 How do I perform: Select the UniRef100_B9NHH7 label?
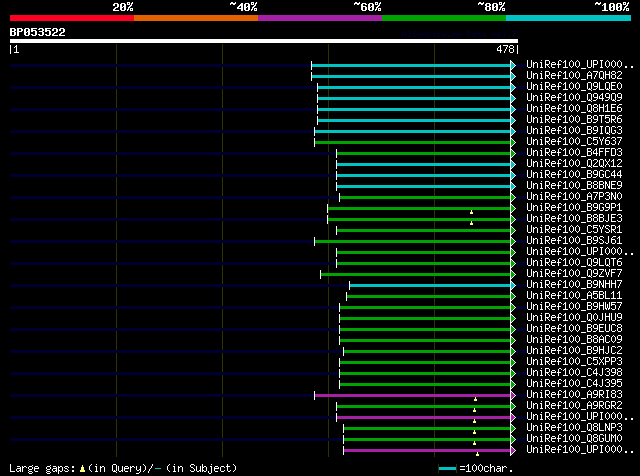tap(574, 285)
